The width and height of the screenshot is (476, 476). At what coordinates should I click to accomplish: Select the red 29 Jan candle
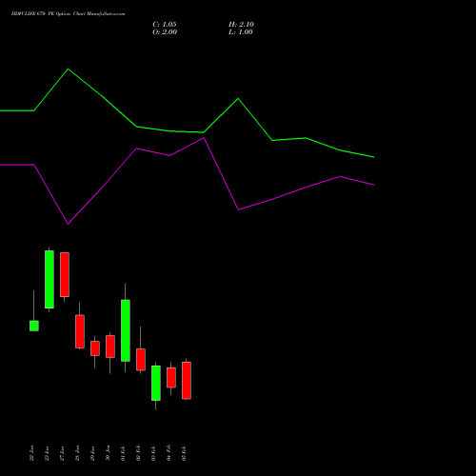tap(95, 348)
